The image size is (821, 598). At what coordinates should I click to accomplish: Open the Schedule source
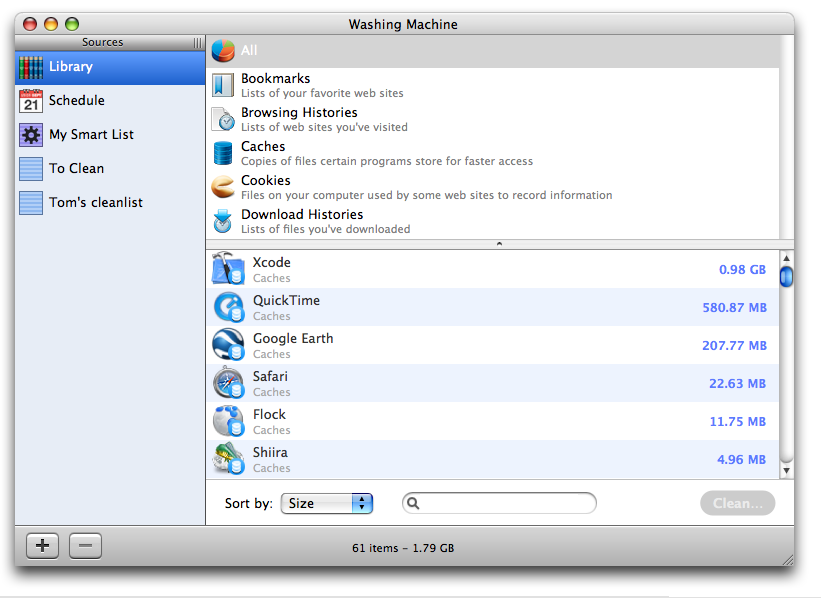[x=110, y=101]
